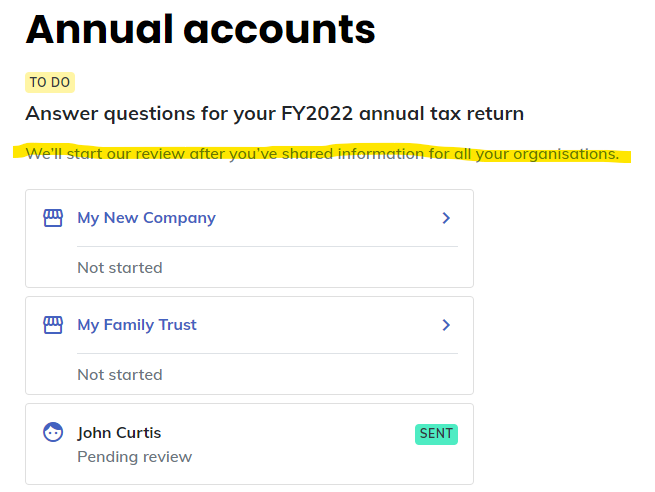Expand My Family Trust with its chevron arrow
This screenshot has width=655, height=492.
(446, 325)
